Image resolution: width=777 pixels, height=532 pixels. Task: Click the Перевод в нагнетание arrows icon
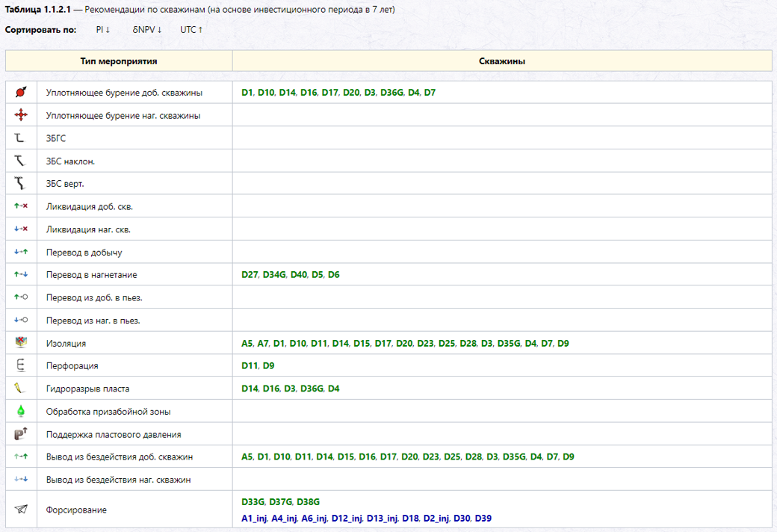[21, 274]
